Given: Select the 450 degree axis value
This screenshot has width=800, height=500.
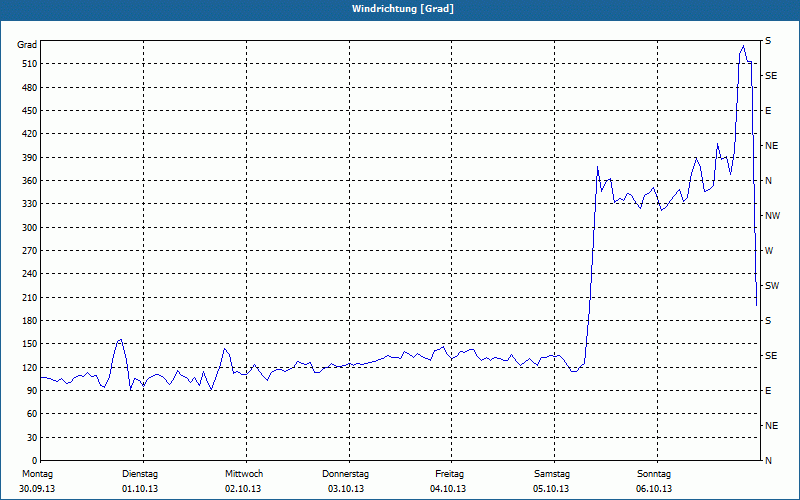Looking at the screenshot, I should [x=29, y=111].
